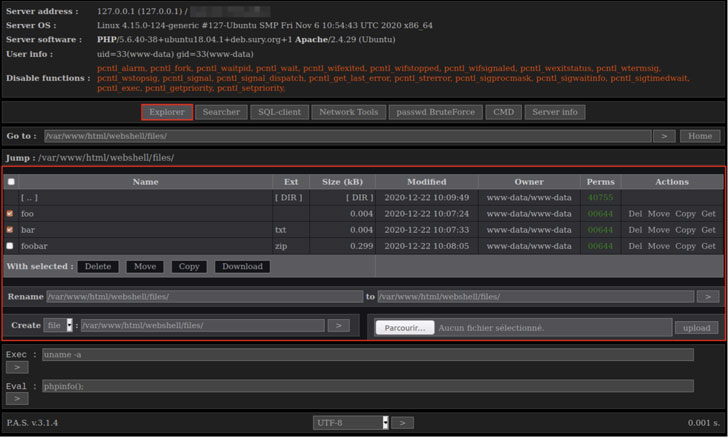Viewport: 728px width, 438px height.
Task: Click Del link for the bar file
Action: coord(635,229)
